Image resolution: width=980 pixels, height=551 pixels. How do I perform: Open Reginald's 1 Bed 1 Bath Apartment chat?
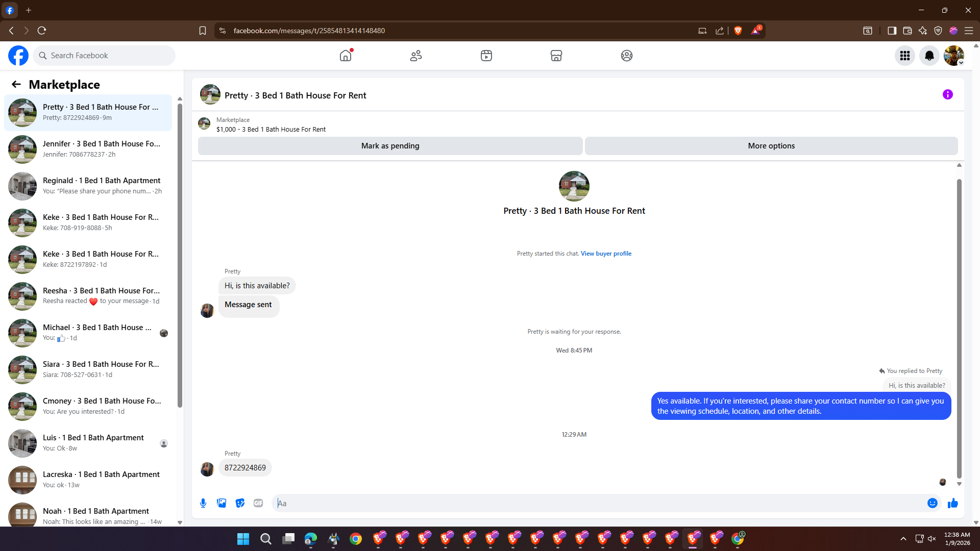point(88,186)
